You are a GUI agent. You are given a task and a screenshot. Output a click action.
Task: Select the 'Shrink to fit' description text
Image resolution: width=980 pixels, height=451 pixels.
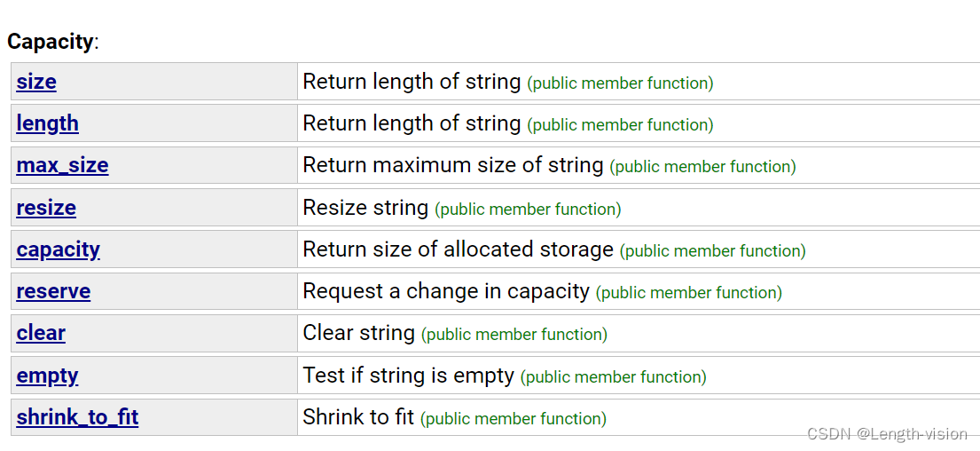click(359, 416)
